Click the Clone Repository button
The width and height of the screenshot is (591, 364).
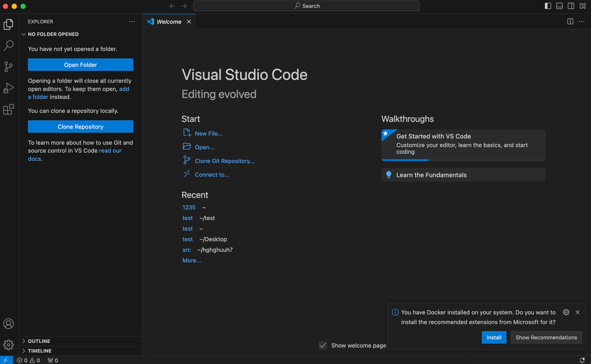(x=80, y=127)
